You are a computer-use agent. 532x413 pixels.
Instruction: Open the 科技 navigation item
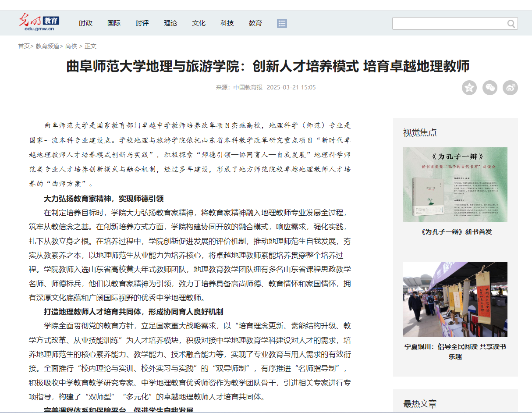coord(227,23)
